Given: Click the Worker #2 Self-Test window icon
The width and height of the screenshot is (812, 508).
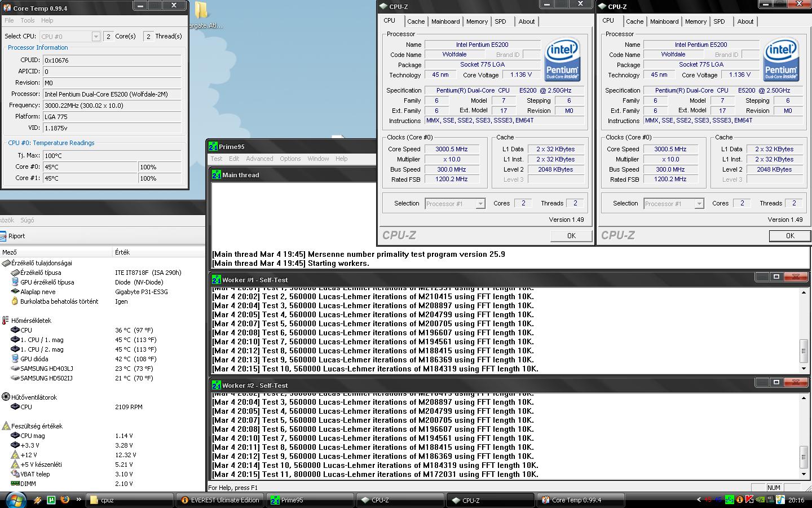Looking at the screenshot, I should 217,385.
